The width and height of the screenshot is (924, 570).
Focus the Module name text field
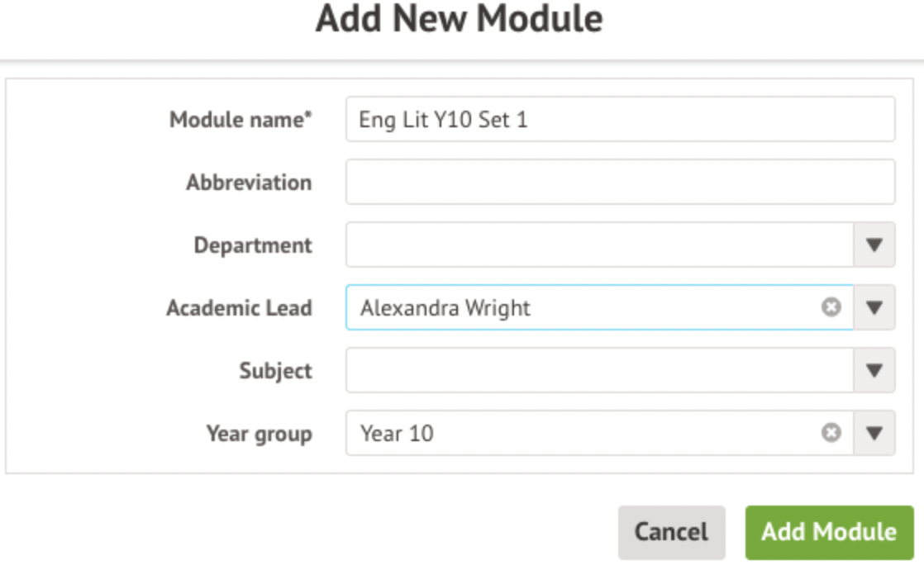pyautogui.click(x=620, y=120)
